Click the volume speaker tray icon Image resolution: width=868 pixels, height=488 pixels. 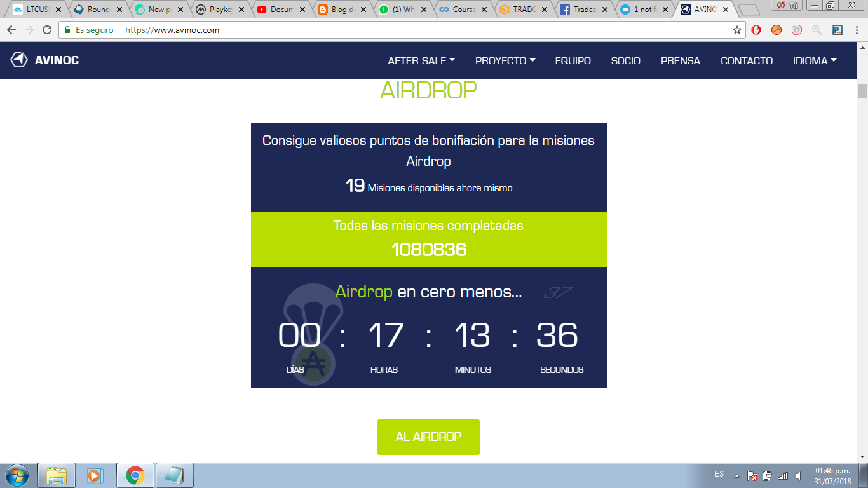(799, 475)
